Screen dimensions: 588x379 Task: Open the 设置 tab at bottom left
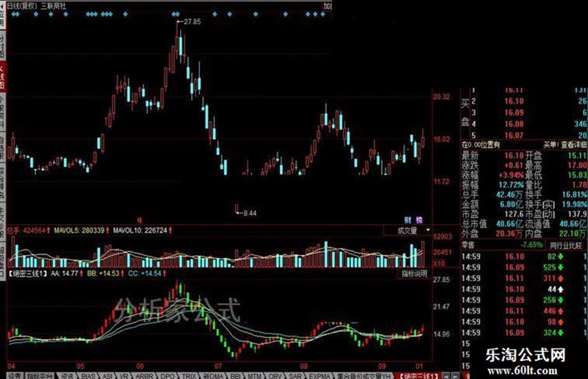pos(15,376)
